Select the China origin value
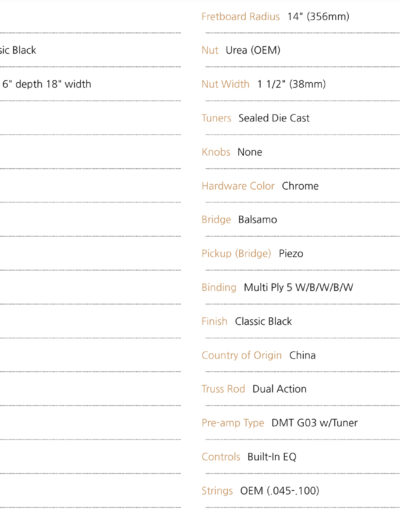The width and height of the screenshot is (400, 516). 302,355
